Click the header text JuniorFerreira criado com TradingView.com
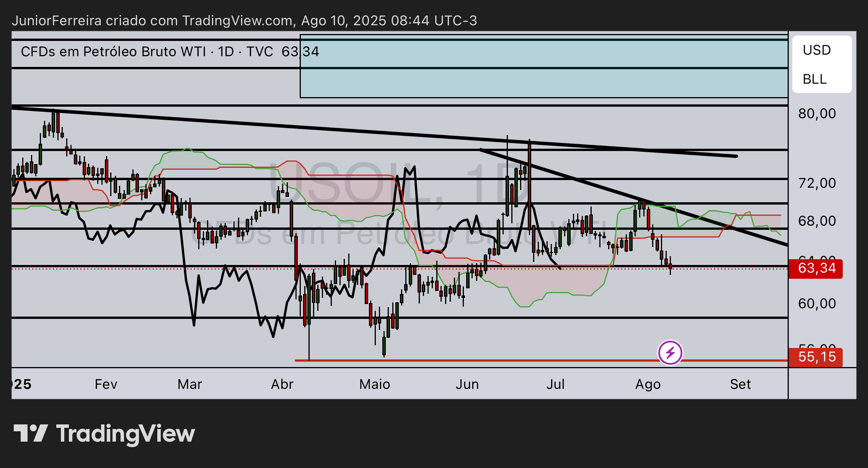This screenshot has width=868, height=468. click(x=153, y=20)
